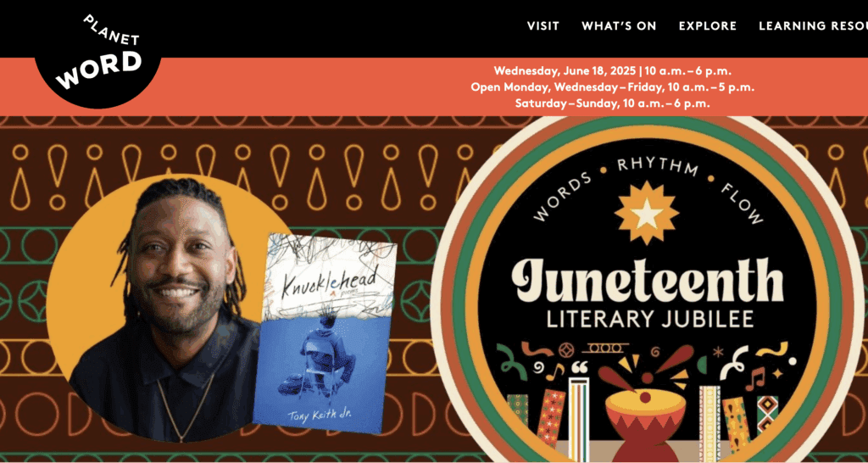Click the Knucklehead book cover

(x=325, y=333)
